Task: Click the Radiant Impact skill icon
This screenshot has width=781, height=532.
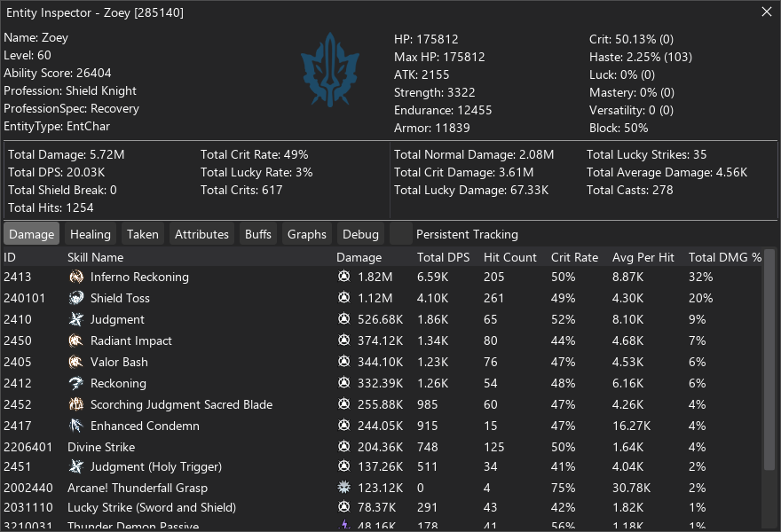Action: coord(75,340)
